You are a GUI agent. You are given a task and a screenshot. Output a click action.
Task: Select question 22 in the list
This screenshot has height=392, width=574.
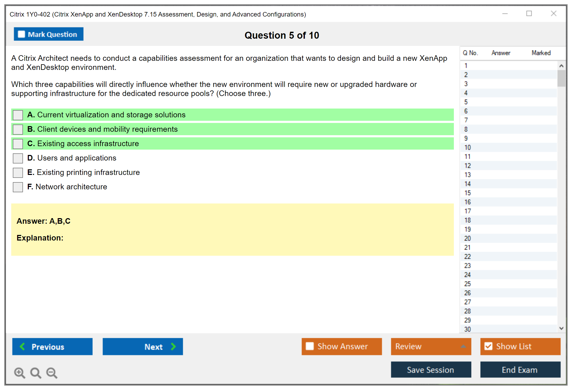tap(467, 257)
